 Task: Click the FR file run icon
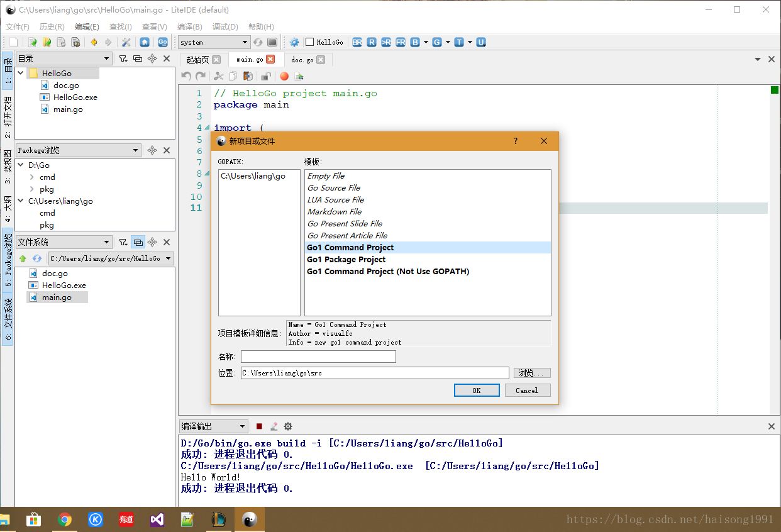(401, 42)
